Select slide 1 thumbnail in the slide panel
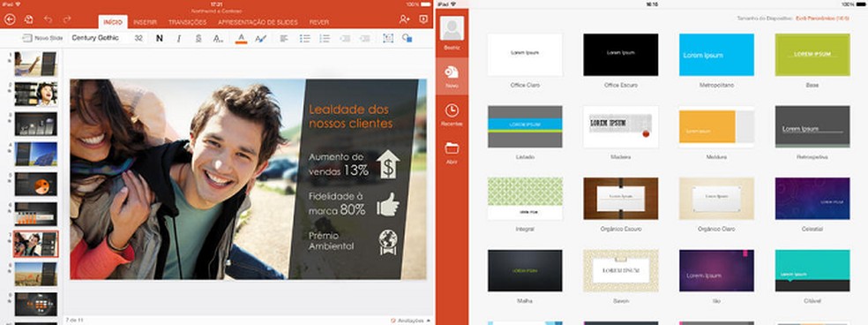 (x=35, y=64)
